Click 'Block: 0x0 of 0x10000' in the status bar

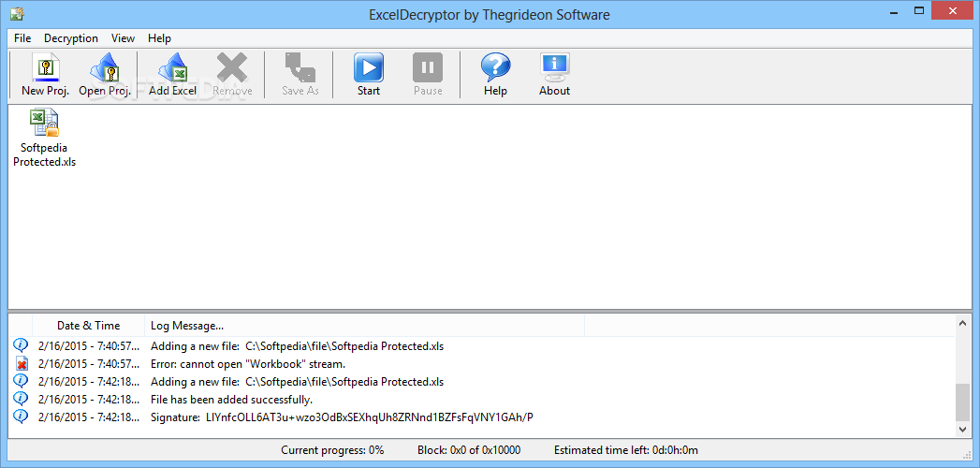coord(469,450)
